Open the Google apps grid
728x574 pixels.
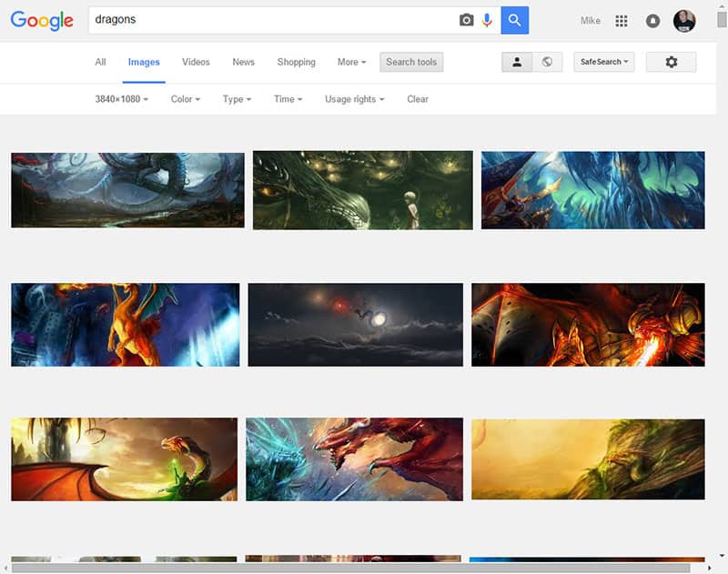pyautogui.click(x=622, y=21)
